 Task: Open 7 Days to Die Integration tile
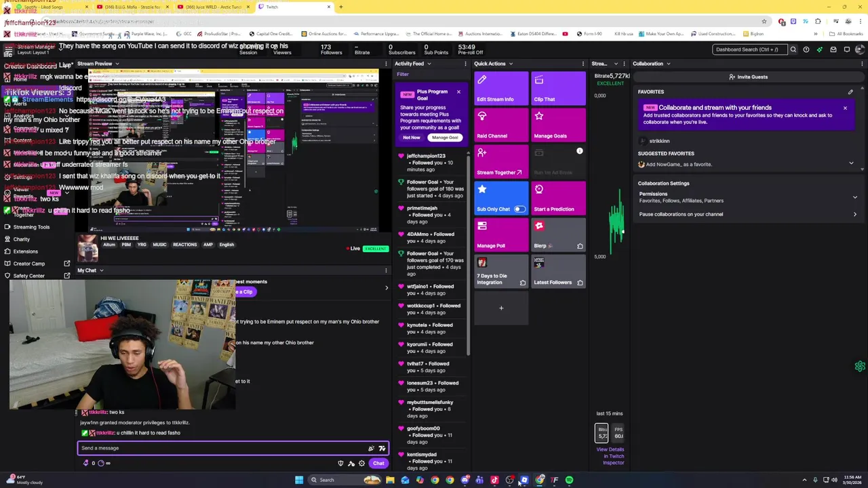[501, 271]
